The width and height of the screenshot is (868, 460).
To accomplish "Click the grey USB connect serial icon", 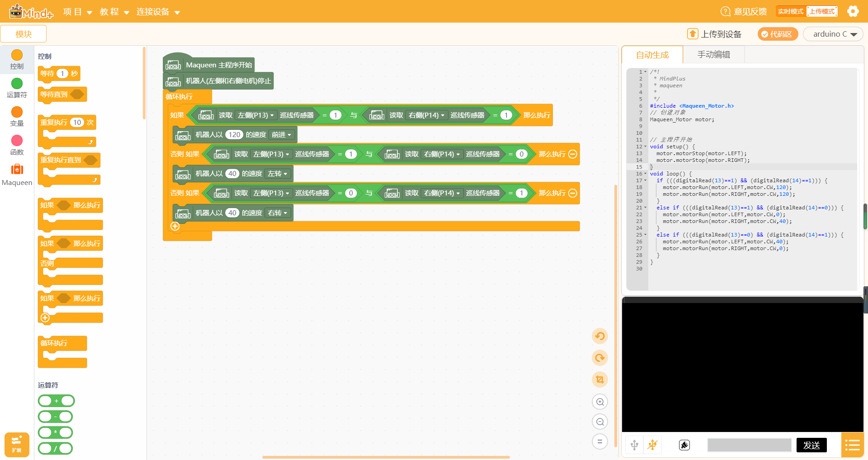I will [x=634, y=445].
